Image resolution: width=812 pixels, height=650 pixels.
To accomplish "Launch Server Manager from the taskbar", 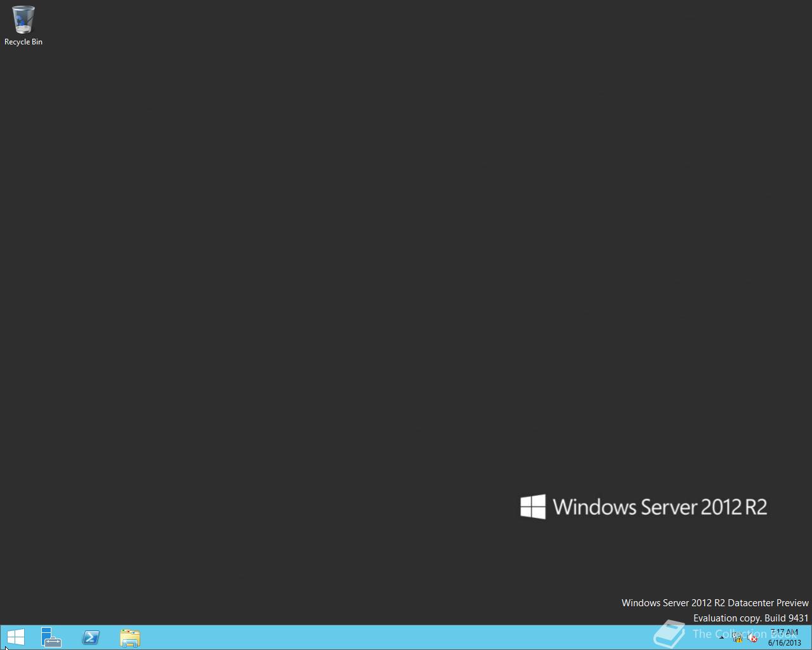I will point(51,637).
